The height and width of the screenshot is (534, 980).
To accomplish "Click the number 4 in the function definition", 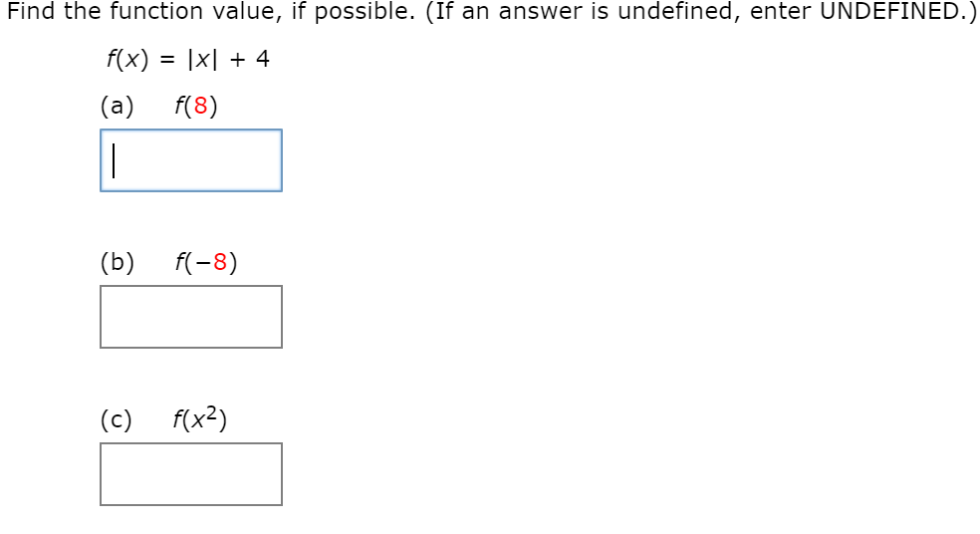I will (x=263, y=59).
